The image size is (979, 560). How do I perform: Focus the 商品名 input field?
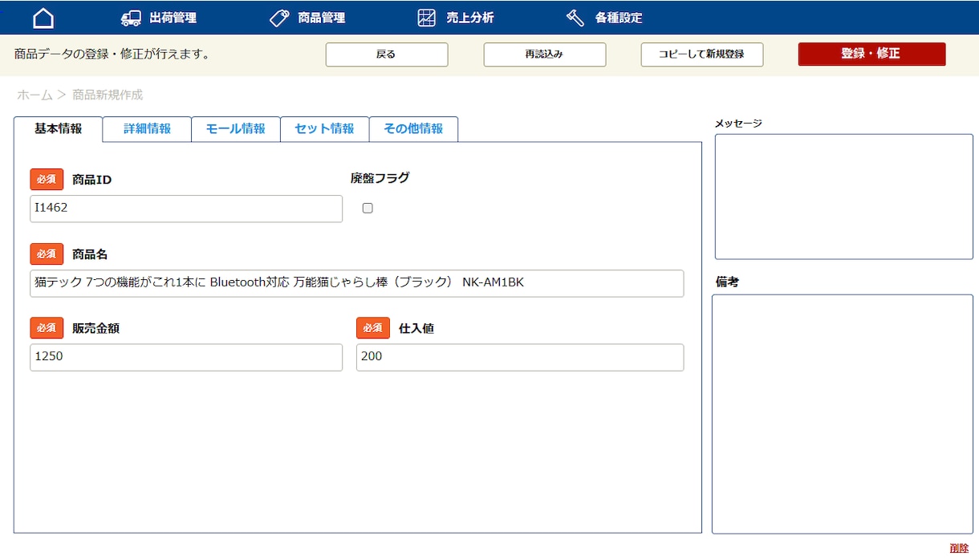(x=357, y=283)
